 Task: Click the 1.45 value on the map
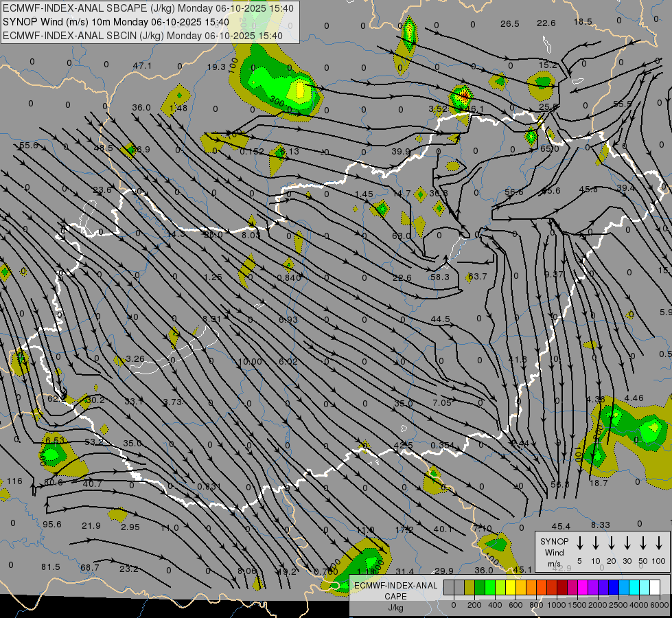pos(364,194)
